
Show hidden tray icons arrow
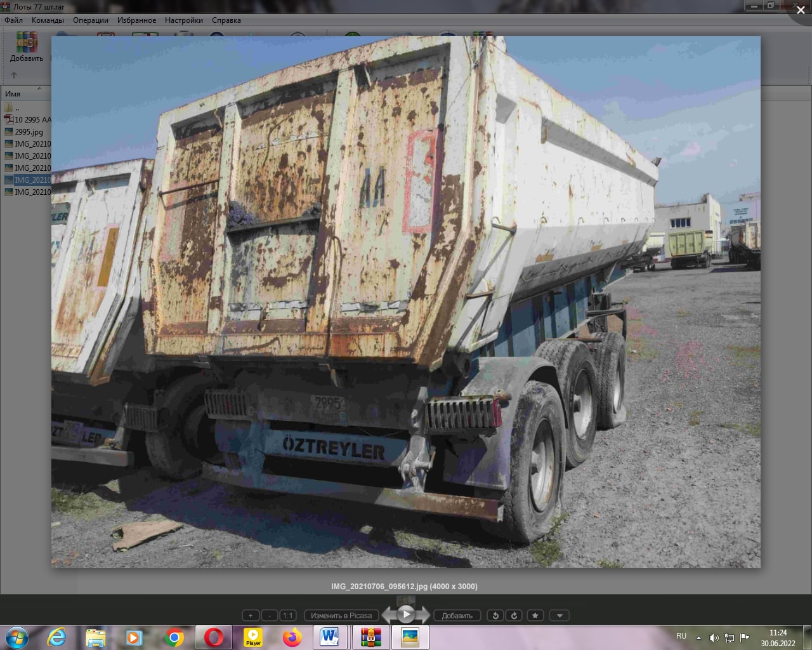point(698,638)
